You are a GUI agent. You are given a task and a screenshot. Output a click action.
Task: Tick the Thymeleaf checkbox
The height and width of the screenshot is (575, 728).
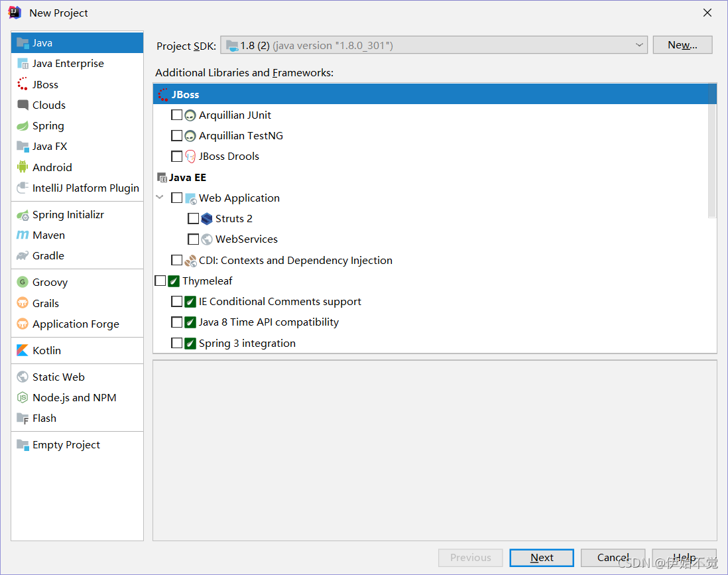click(x=160, y=281)
